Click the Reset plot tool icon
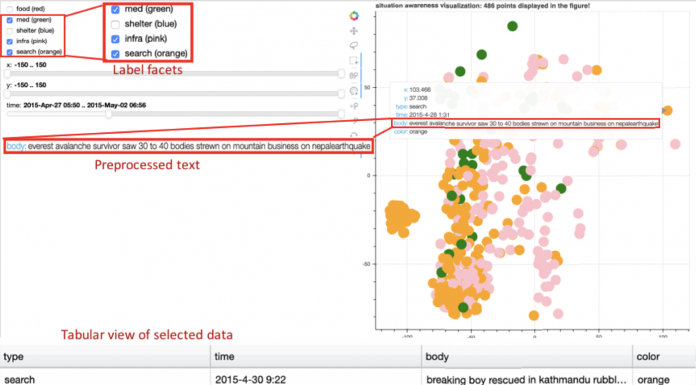Viewport: 696px width, 385px height. click(354, 135)
